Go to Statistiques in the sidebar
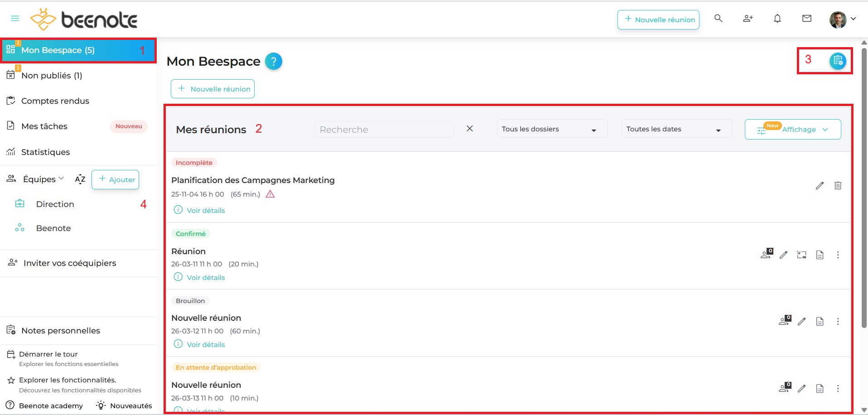868x415 pixels. [x=45, y=152]
